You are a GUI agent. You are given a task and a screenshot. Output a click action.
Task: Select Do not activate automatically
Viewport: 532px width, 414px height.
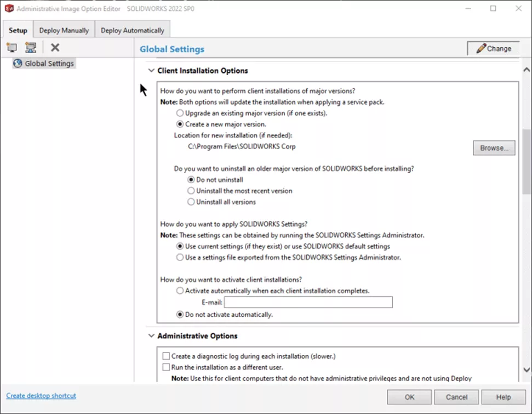point(180,315)
